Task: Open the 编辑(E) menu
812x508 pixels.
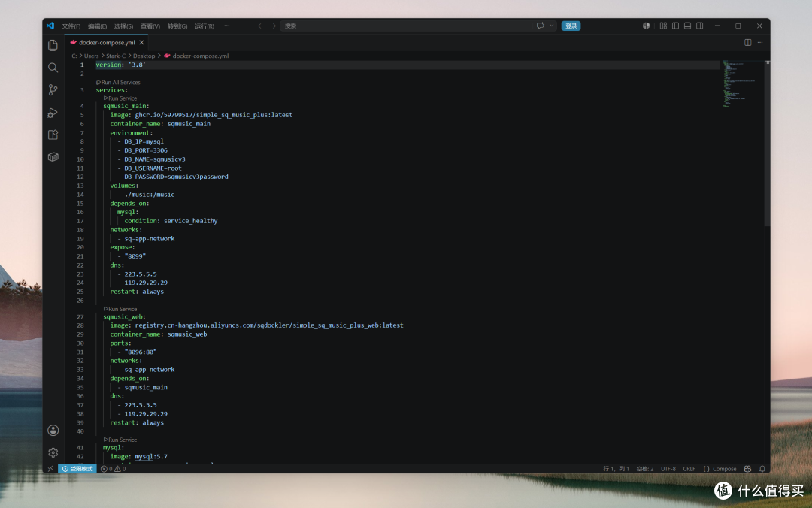Action: pos(97,26)
